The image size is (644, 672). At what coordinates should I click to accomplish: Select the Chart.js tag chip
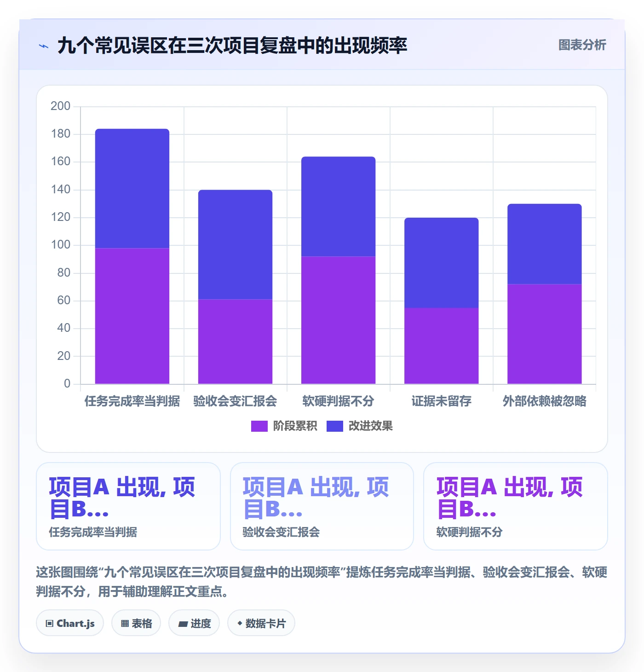(70, 623)
